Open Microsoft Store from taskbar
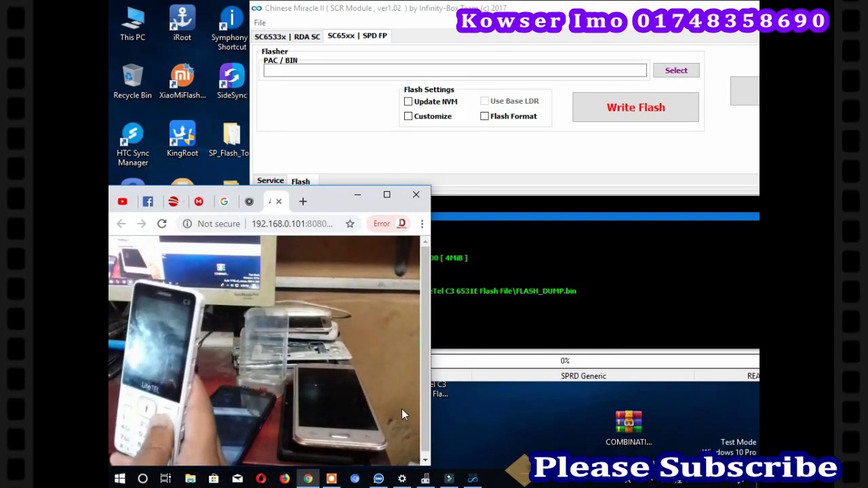Viewport: 868px width, 488px height. [214, 479]
